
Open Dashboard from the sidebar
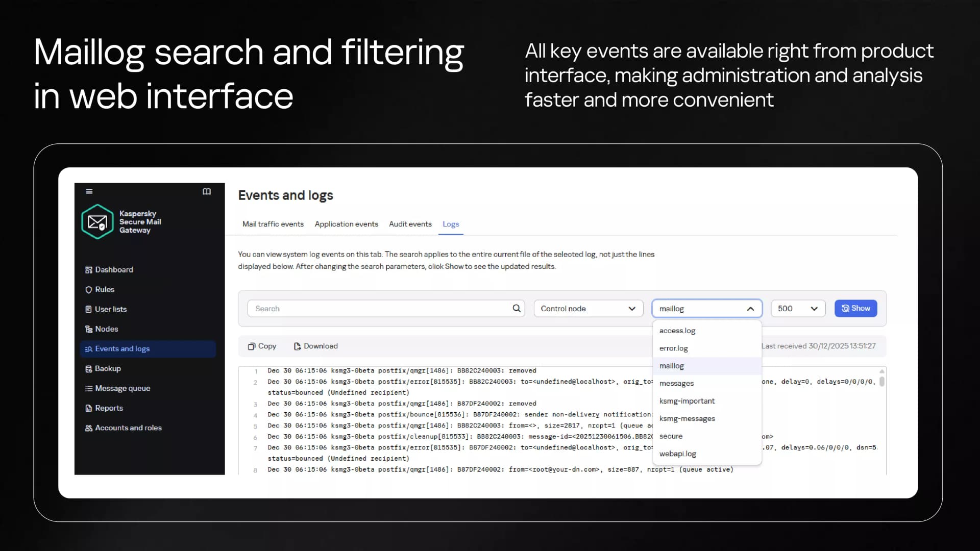point(114,270)
